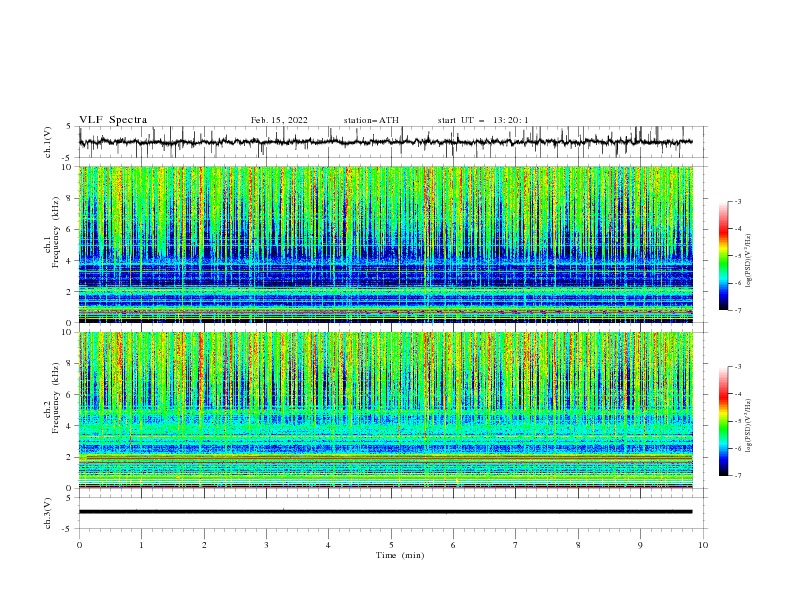Click the '1' tick on time axis

[141, 545]
